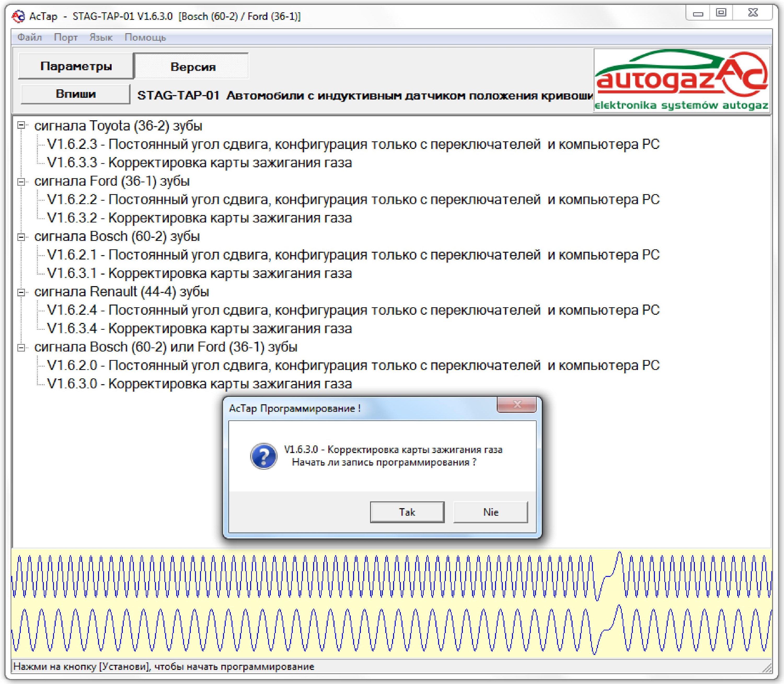Open the Помощь menu
The image size is (784, 684).
(x=145, y=37)
